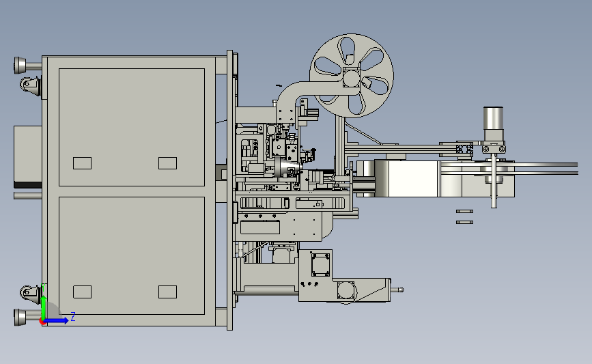
Task: Pick the left handle cutout on the upper door
Action: 83,163
